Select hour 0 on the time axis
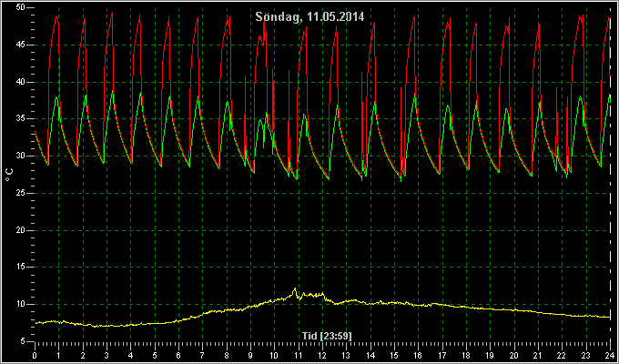The height and width of the screenshot is (364, 619). click(35, 354)
